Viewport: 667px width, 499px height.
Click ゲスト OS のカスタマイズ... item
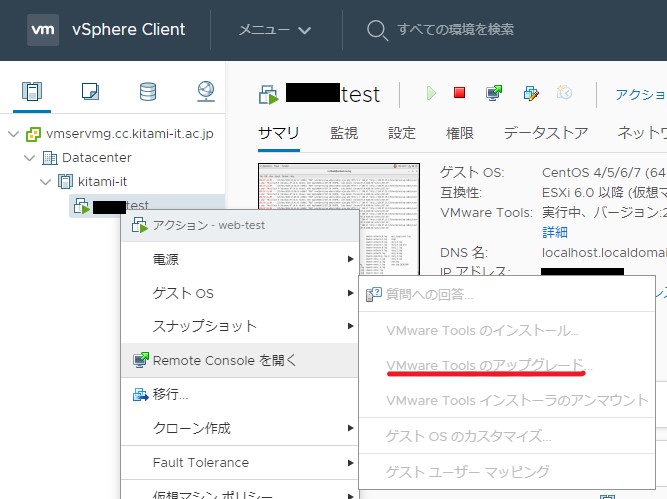coord(507,436)
